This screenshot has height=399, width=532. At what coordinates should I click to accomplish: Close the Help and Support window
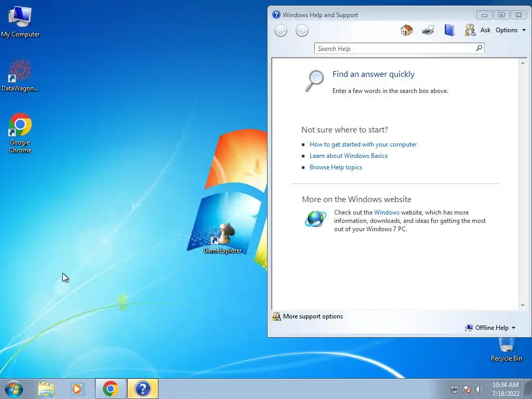point(518,15)
